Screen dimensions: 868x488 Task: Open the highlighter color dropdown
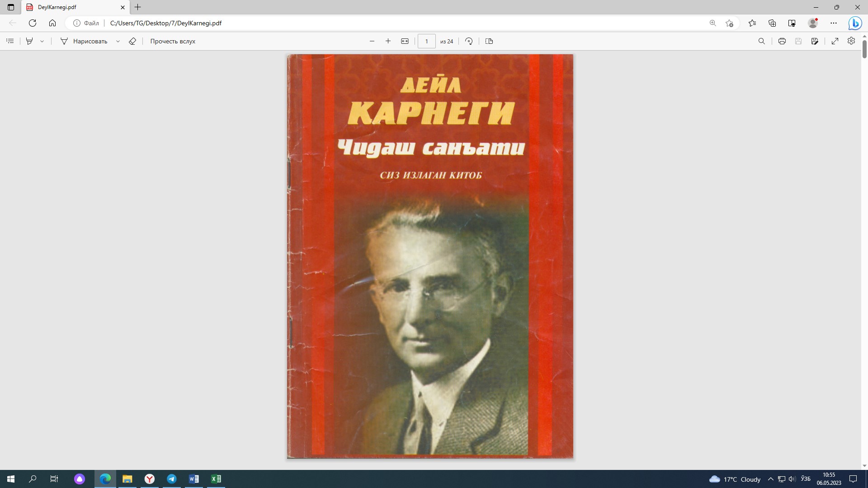(42, 41)
